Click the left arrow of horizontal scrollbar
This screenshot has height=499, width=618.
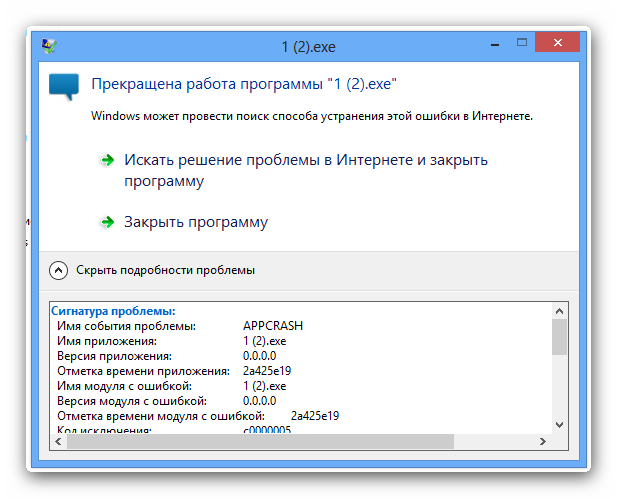coord(58,441)
